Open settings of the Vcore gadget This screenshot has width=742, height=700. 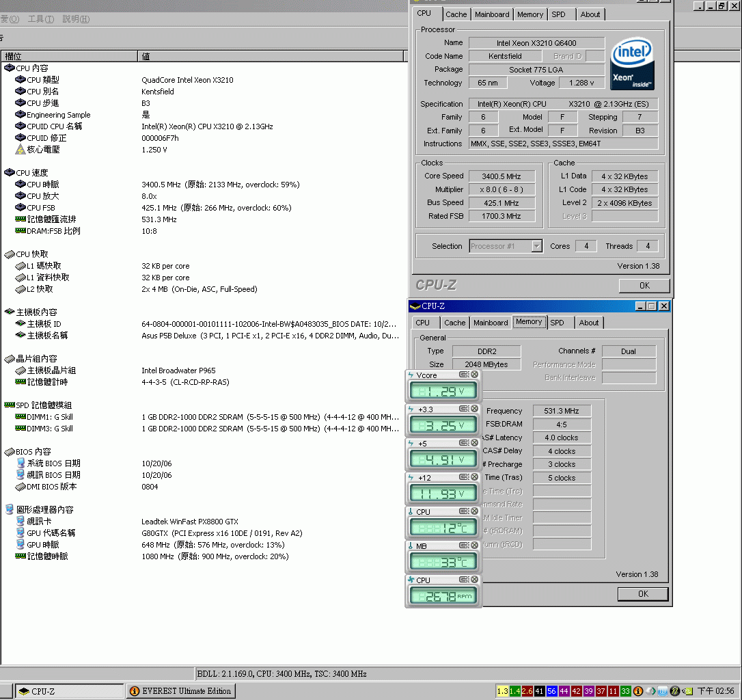[x=464, y=374]
